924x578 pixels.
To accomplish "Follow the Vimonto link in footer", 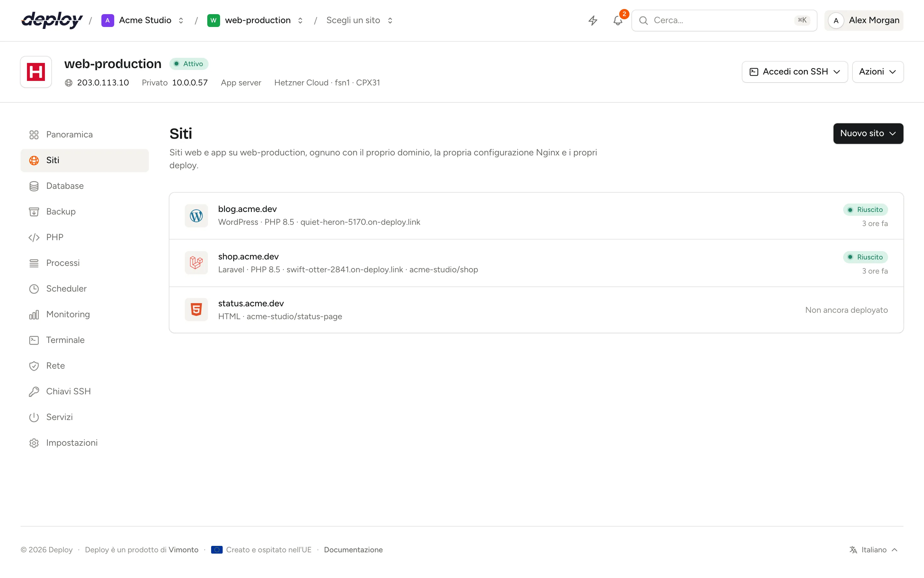I will click(x=183, y=550).
